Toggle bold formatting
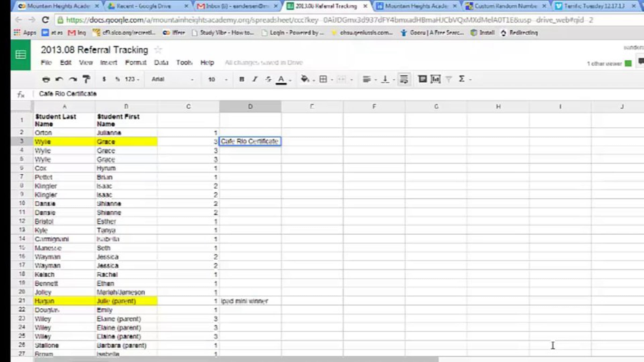Viewport: 644px width, 362px height. pyautogui.click(x=241, y=79)
